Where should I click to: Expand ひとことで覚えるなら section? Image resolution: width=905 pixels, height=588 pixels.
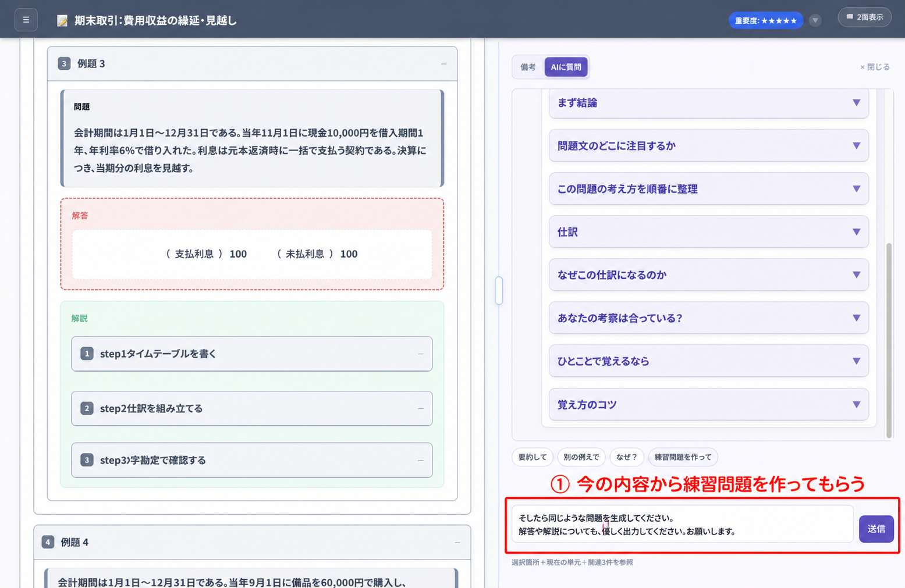click(709, 361)
